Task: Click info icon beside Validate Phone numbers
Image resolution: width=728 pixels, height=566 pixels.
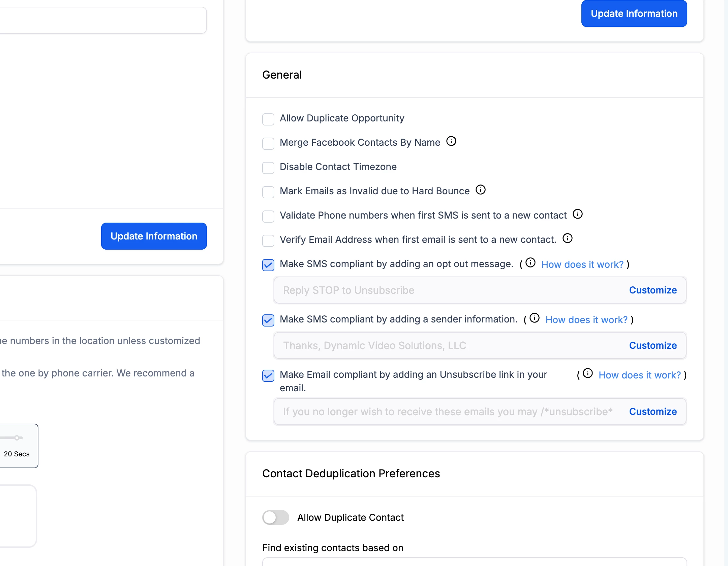Action: (x=577, y=214)
